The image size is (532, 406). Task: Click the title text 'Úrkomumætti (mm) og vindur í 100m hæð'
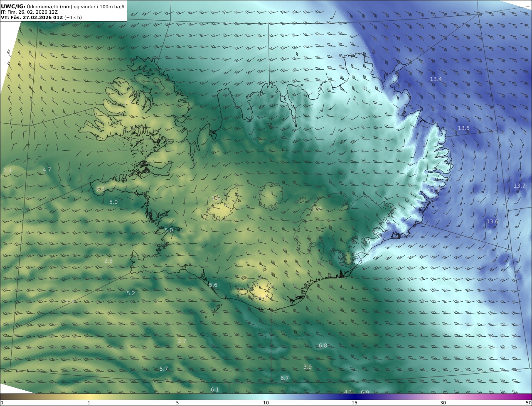point(75,6)
